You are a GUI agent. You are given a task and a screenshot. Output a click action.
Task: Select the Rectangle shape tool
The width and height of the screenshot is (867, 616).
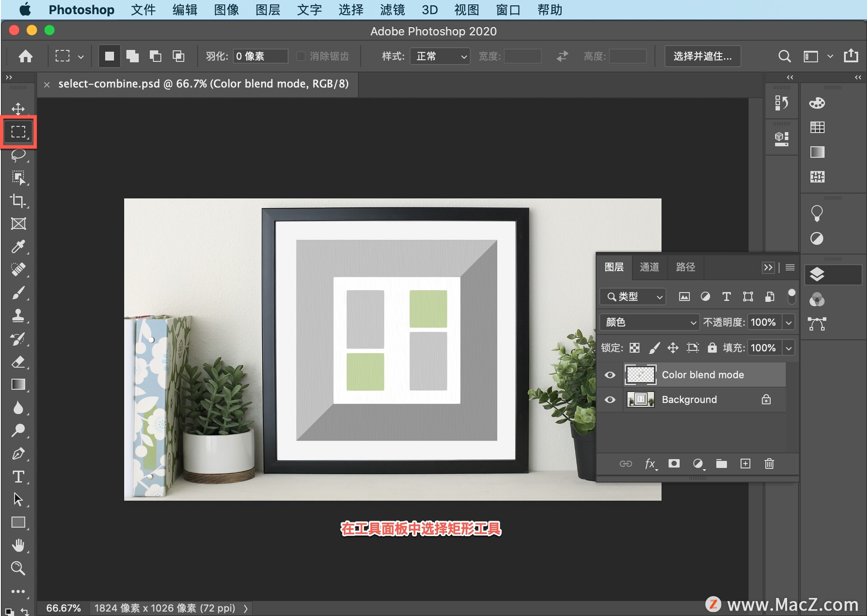(x=18, y=523)
